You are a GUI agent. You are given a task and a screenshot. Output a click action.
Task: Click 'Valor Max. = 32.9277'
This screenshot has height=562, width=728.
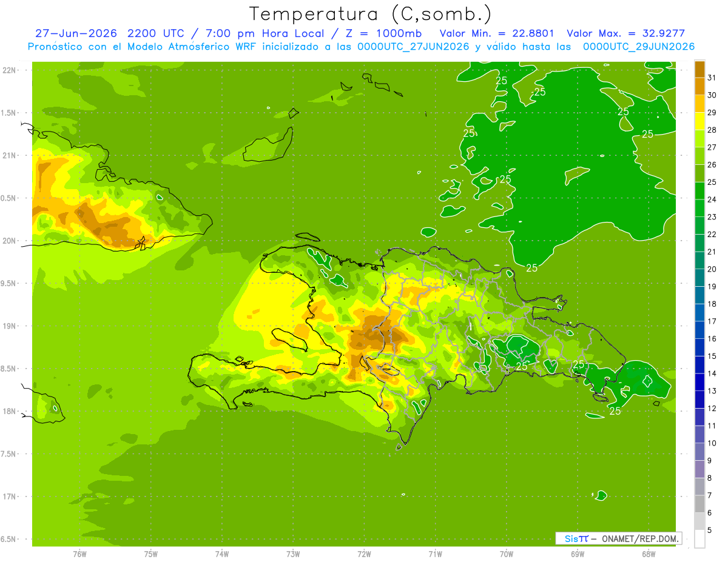(625, 33)
